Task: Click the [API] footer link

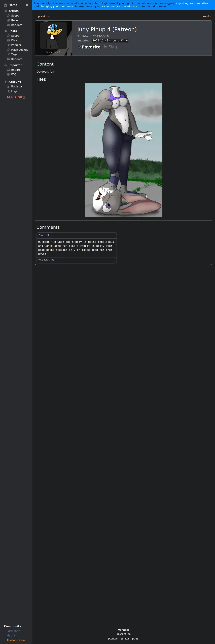Action: 135,638
